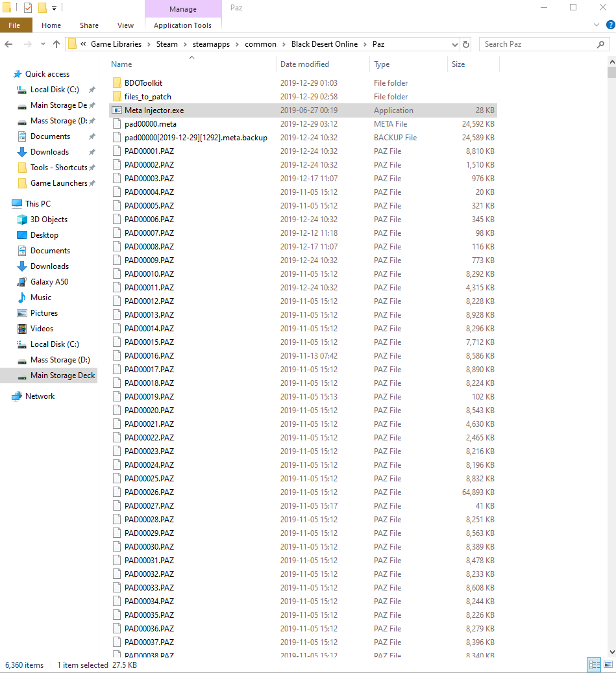
Task: Open the address bar history dropdown
Action: (454, 44)
